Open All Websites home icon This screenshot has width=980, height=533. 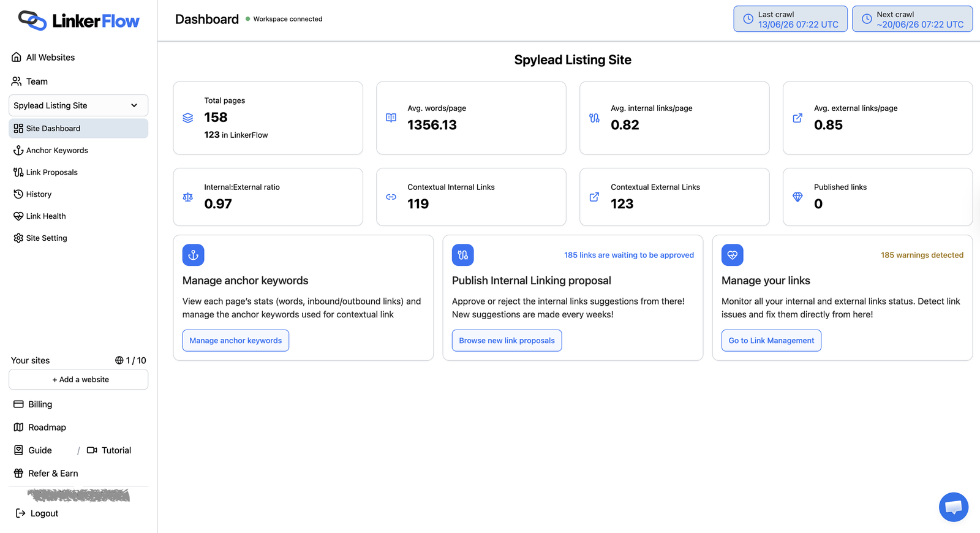pos(17,57)
